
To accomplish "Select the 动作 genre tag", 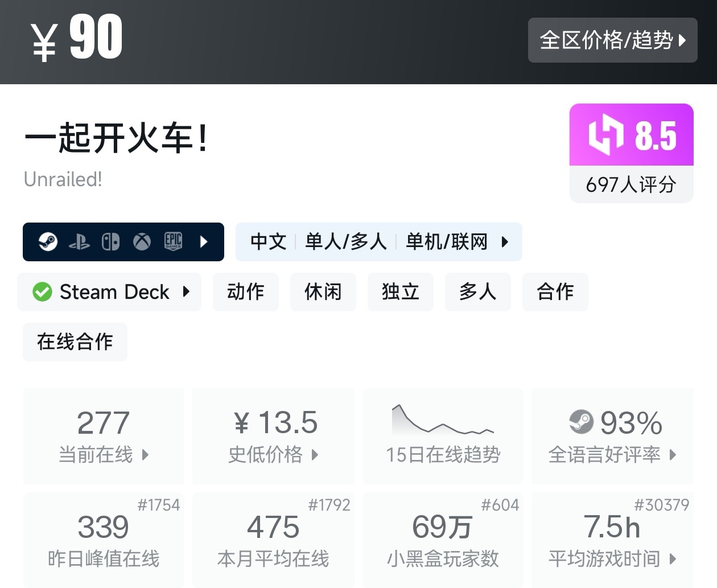I will 246,292.
